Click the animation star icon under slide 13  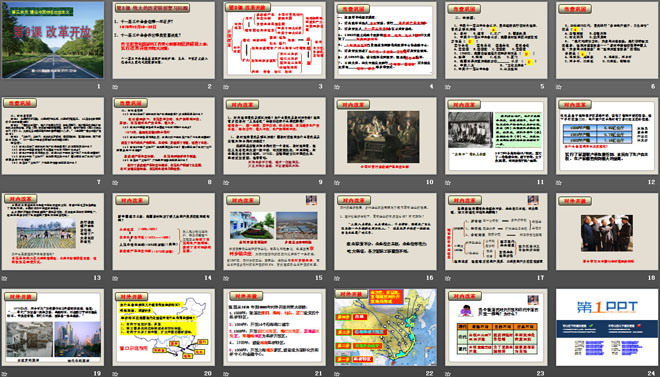(x=4, y=278)
